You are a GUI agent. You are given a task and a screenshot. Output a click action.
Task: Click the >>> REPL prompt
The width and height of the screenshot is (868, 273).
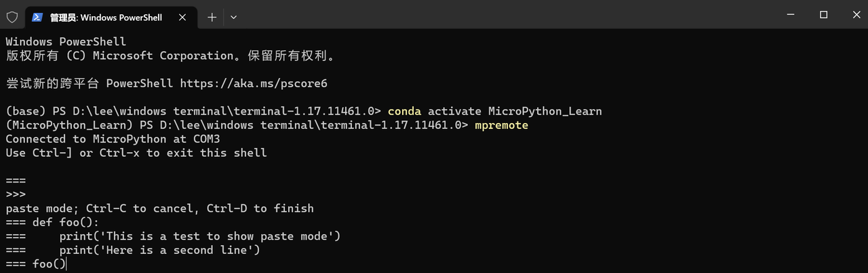pos(16,194)
